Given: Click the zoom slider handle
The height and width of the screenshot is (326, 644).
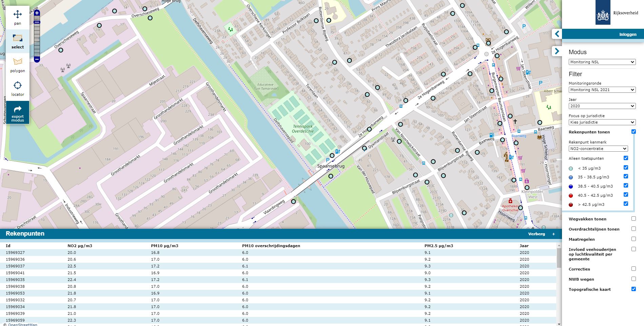Looking at the screenshot, I should pos(37,22).
